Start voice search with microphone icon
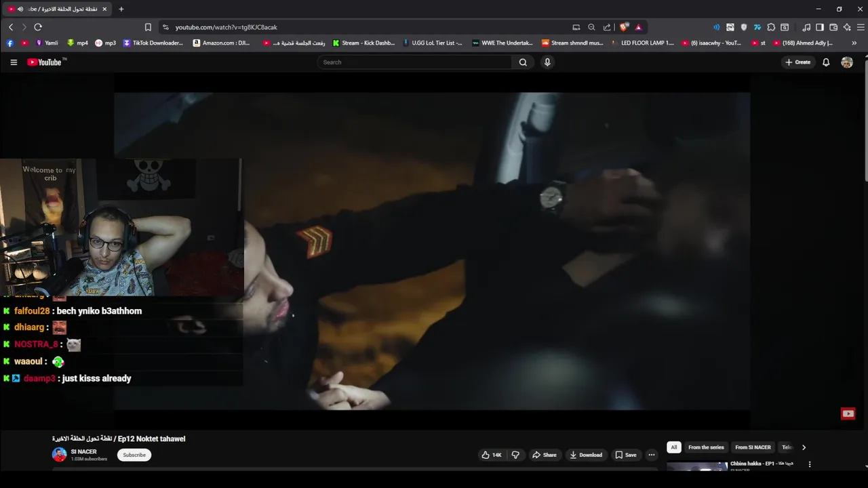Image resolution: width=868 pixels, height=488 pixels. pos(547,62)
